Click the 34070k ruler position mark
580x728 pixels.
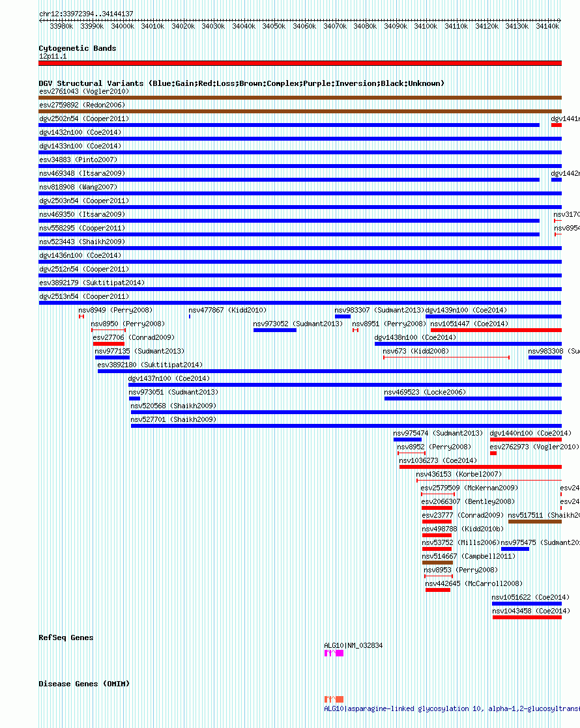(x=335, y=26)
